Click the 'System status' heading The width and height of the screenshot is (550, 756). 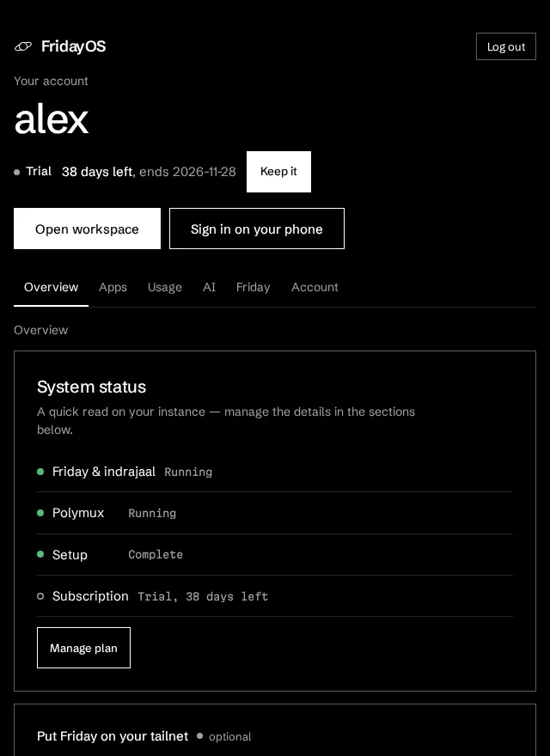pyautogui.click(x=92, y=387)
